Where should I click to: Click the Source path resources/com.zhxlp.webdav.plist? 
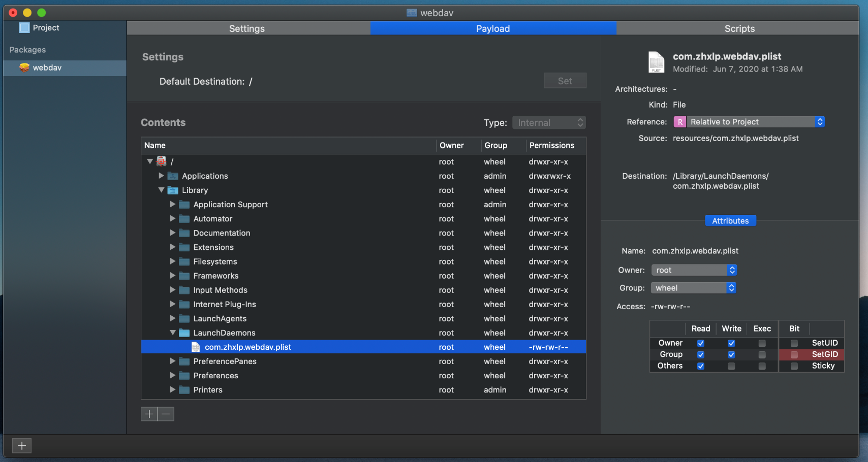click(x=735, y=138)
